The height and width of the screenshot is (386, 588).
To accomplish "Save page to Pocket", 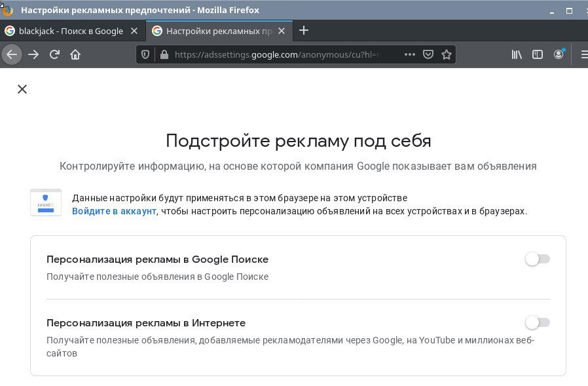I will pyautogui.click(x=428, y=54).
